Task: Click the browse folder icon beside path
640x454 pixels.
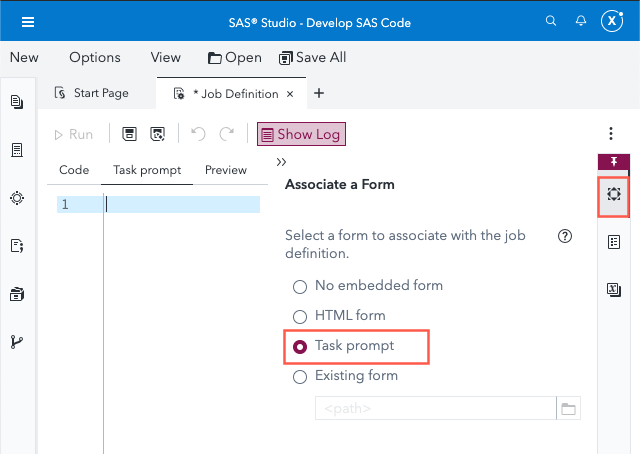Action: click(x=568, y=408)
